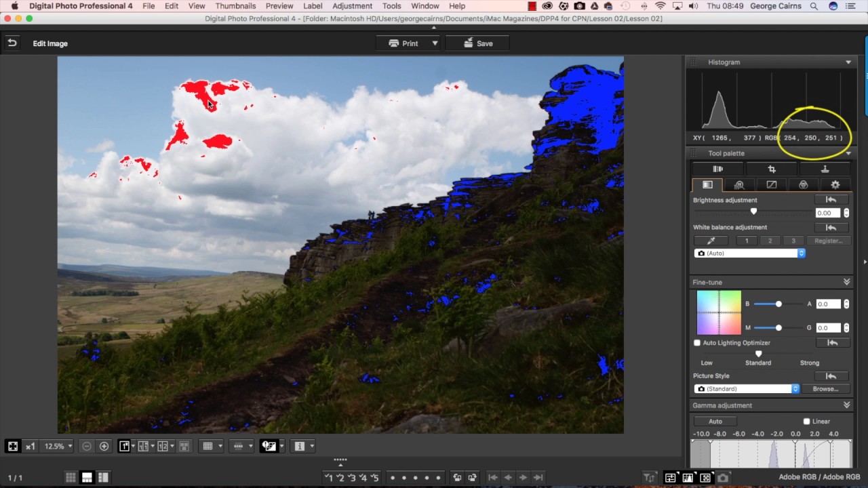Select before/after split display icon
The height and width of the screenshot is (488, 868).
click(143, 446)
